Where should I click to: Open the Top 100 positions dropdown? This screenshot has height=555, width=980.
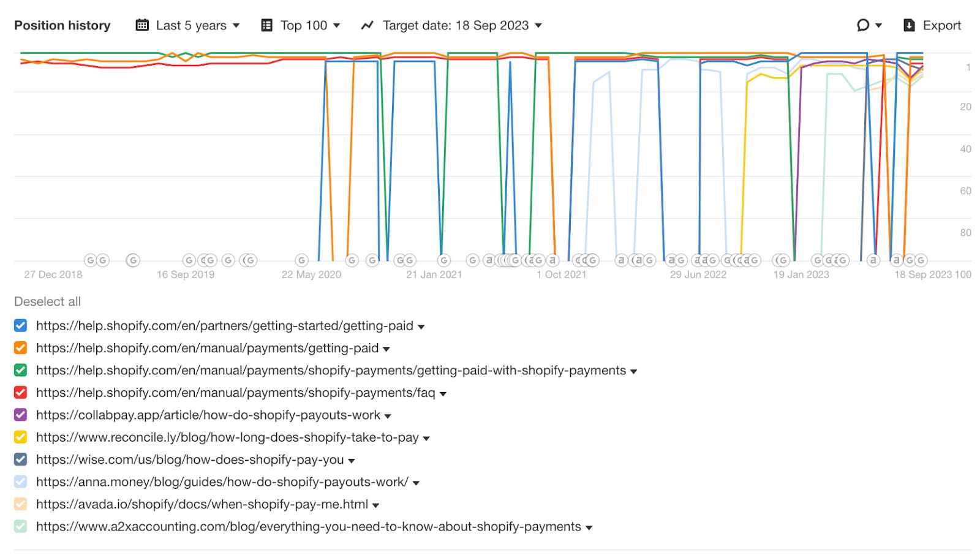(x=300, y=25)
